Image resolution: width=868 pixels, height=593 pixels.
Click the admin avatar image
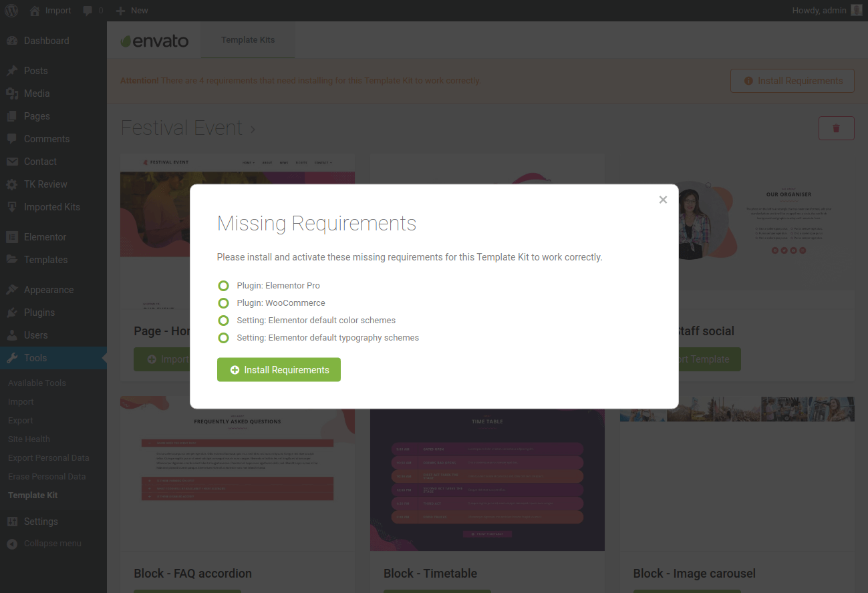[857, 10]
